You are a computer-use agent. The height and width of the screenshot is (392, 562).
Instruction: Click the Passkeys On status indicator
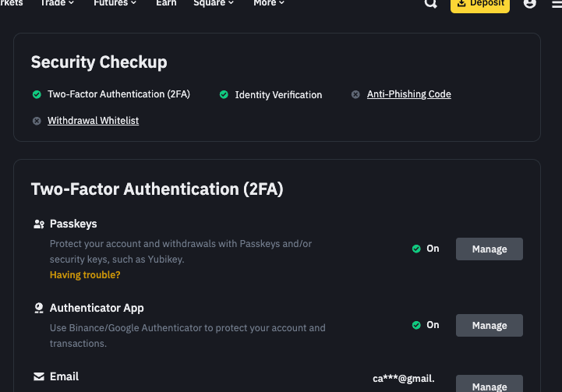point(426,249)
